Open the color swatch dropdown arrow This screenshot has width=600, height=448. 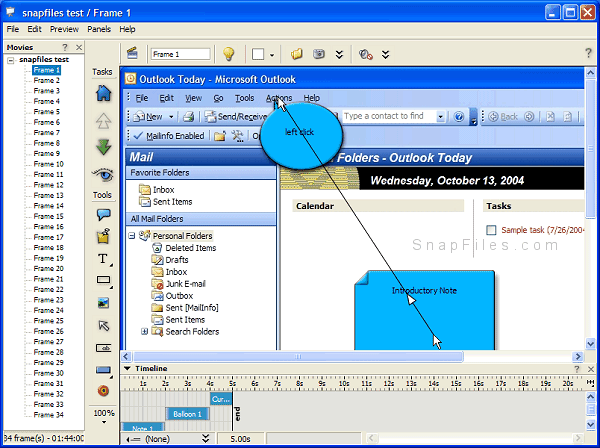(x=272, y=55)
